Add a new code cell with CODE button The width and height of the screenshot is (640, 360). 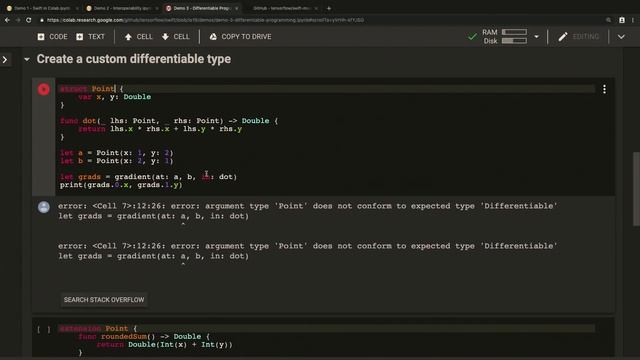52,37
